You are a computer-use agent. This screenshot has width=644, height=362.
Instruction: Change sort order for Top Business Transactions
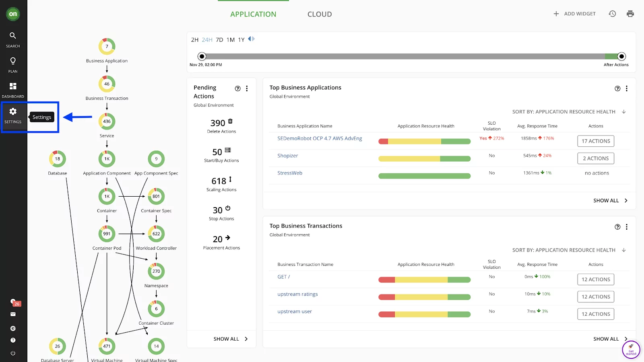click(x=623, y=250)
